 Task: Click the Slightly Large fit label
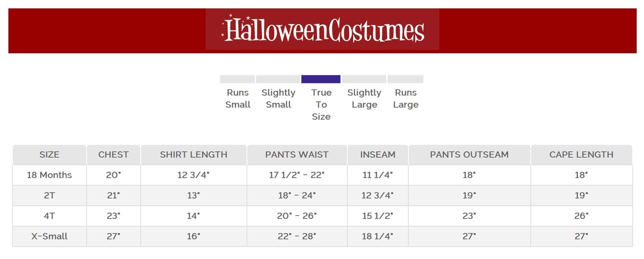[x=364, y=98]
